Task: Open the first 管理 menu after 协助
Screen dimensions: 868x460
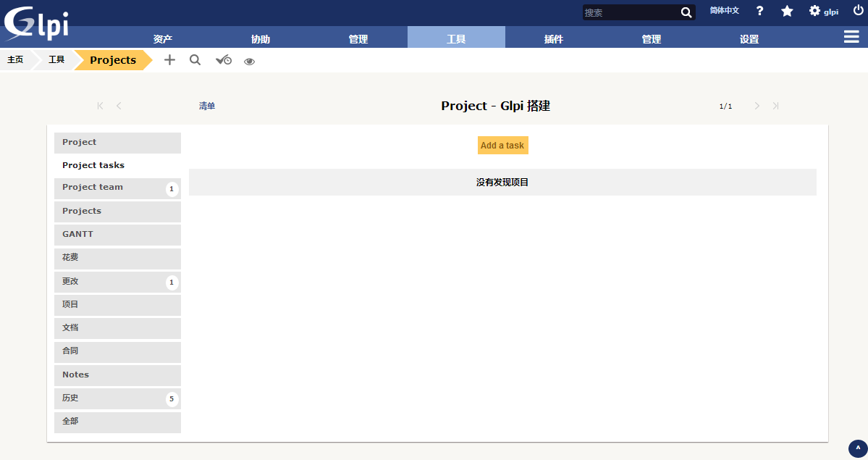Action: point(358,39)
